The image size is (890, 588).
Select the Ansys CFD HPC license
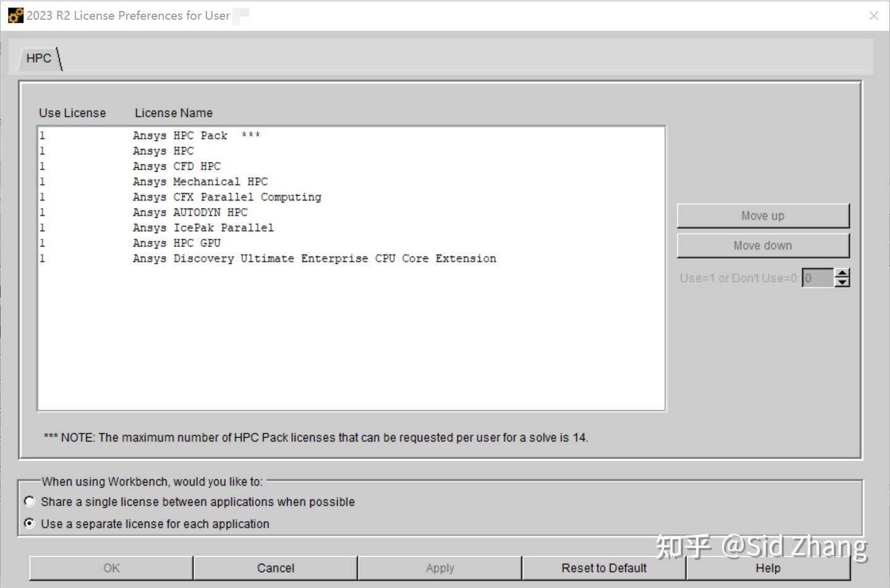[177, 166]
